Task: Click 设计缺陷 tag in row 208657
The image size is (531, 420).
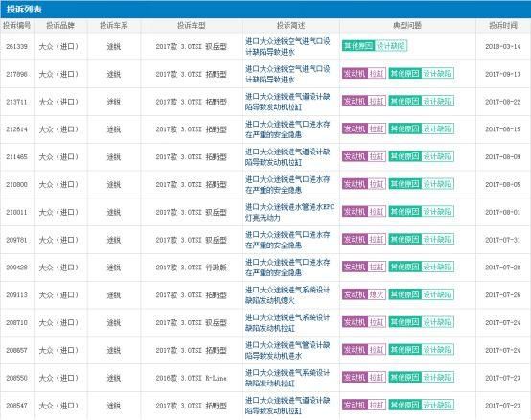Action: (x=437, y=350)
